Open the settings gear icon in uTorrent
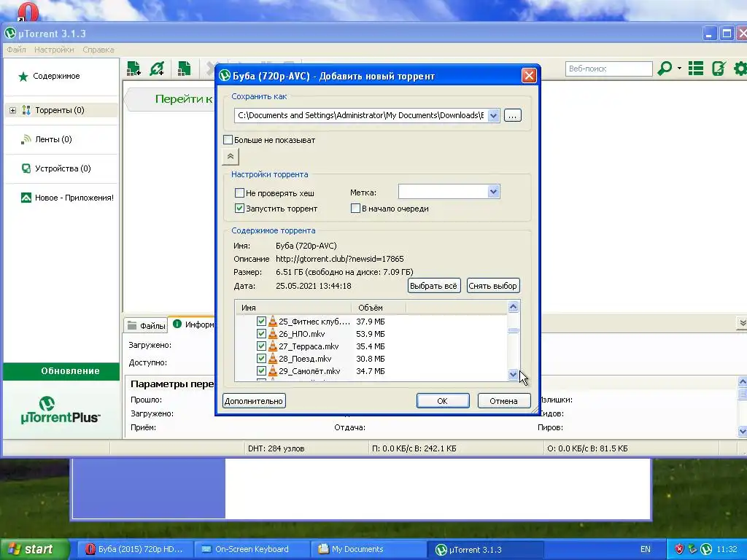The height and width of the screenshot is (560, 747). coord(740,69)
